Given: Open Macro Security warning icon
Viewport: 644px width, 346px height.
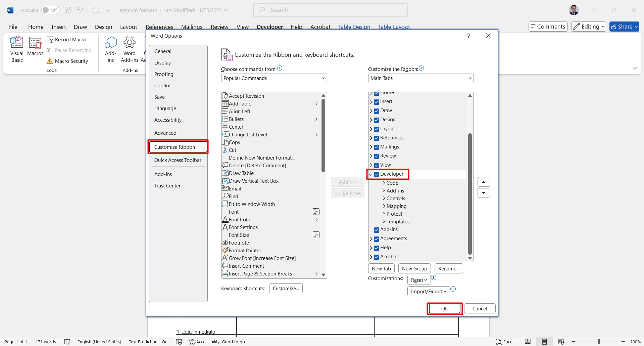Looking at the screenshot, I should [50, 61].
